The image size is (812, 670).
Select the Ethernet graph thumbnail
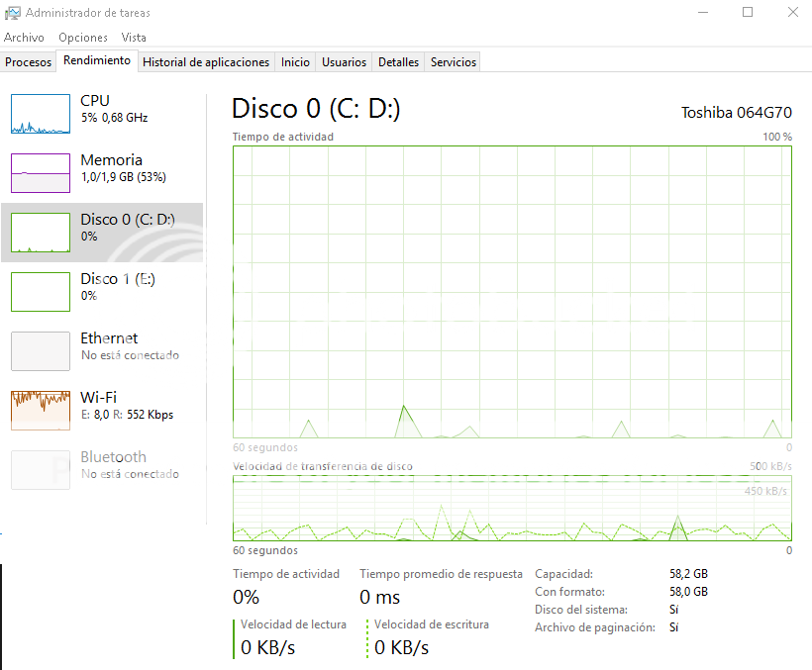coord(41,351)
